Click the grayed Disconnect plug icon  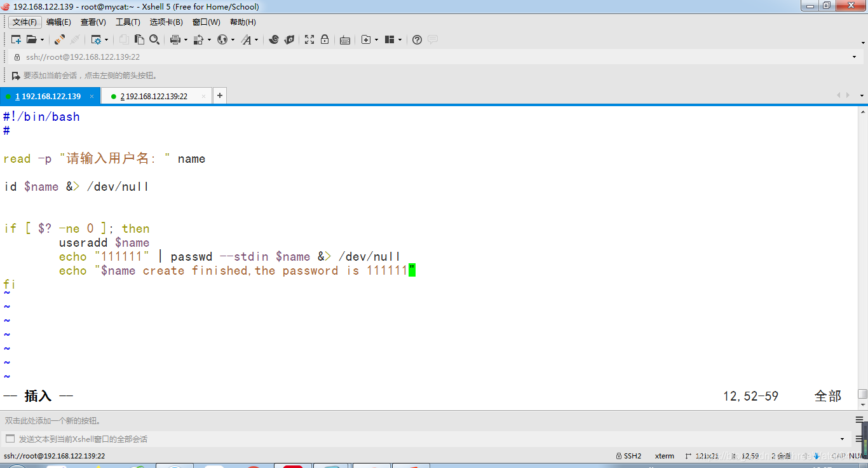74,39
